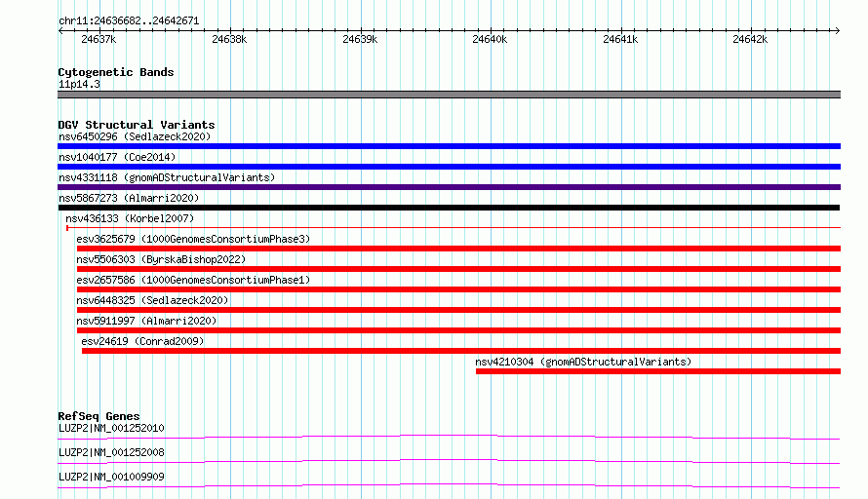The image size is (868, 499).
Task: Click nsv5506303 (ByrskaBishop2022) label
Action: (x=161, y=259)
